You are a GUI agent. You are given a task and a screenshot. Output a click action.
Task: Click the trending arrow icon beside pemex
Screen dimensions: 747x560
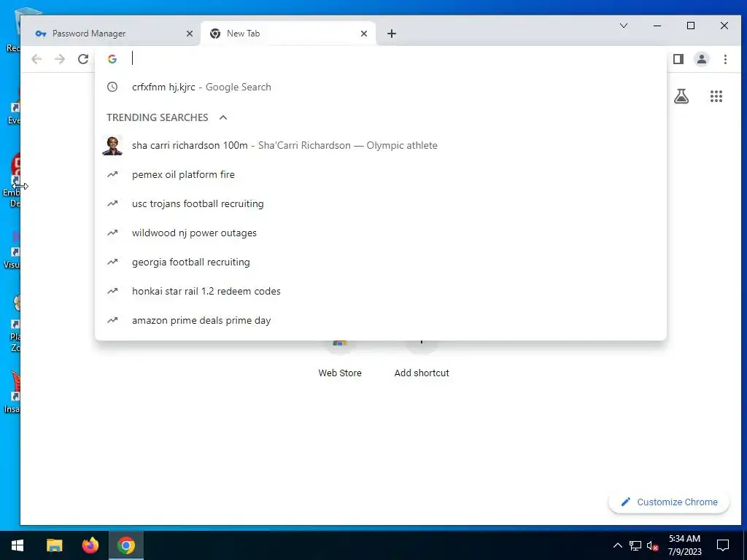[112, 175]
